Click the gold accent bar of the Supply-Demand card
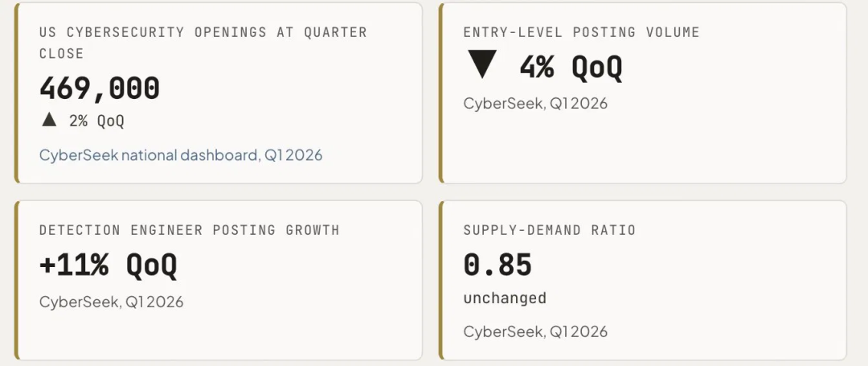Image resolution: width=868 pixels, height=366 pixels. 441,280
